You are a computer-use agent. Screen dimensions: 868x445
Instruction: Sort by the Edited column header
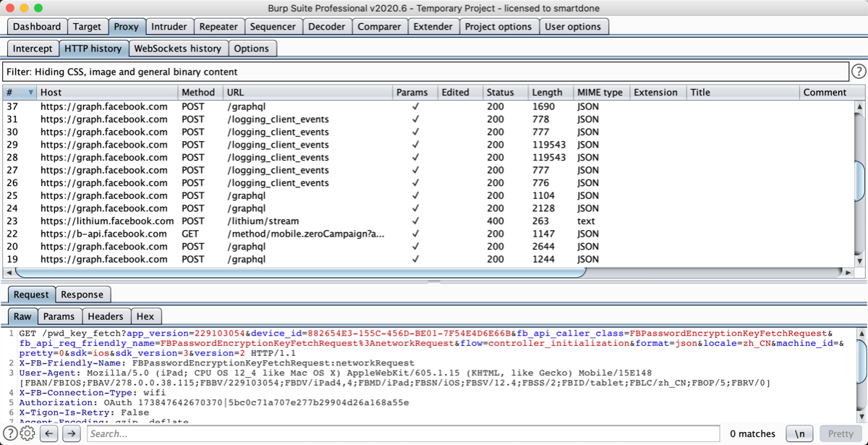pos(460,93)
